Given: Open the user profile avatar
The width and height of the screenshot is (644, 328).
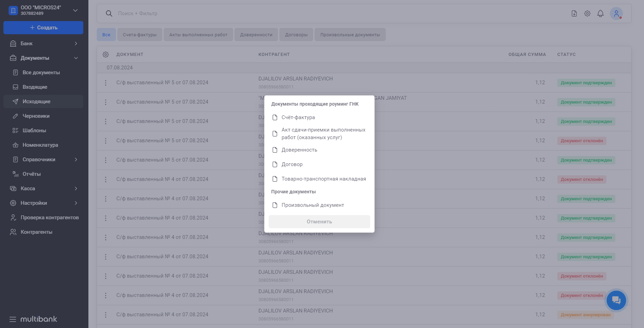Looking at the screenshot, I should point(616,13).
